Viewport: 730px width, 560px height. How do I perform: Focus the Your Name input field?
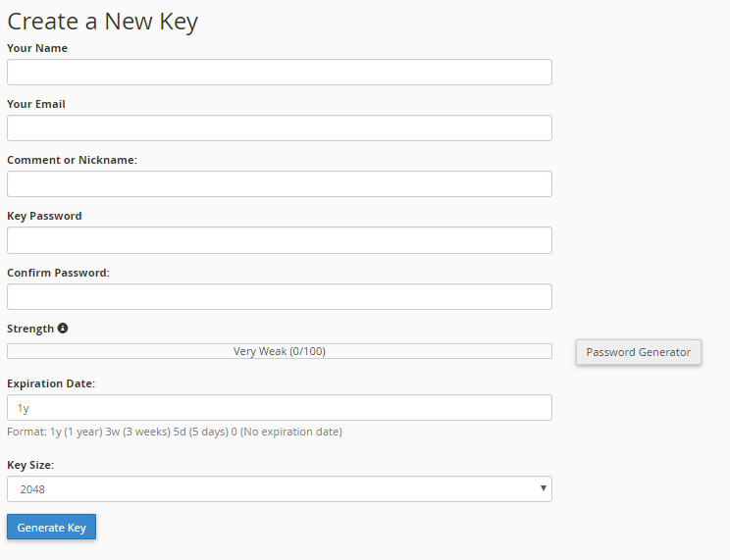click(280, 73)
